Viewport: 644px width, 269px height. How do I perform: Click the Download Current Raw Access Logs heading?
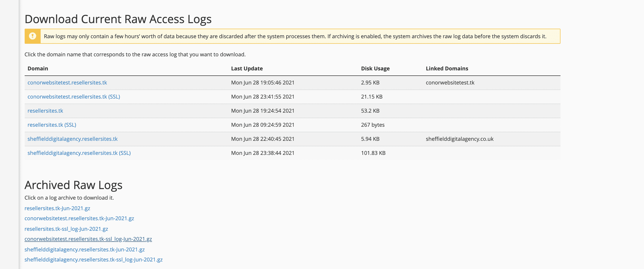coord(118,19)
